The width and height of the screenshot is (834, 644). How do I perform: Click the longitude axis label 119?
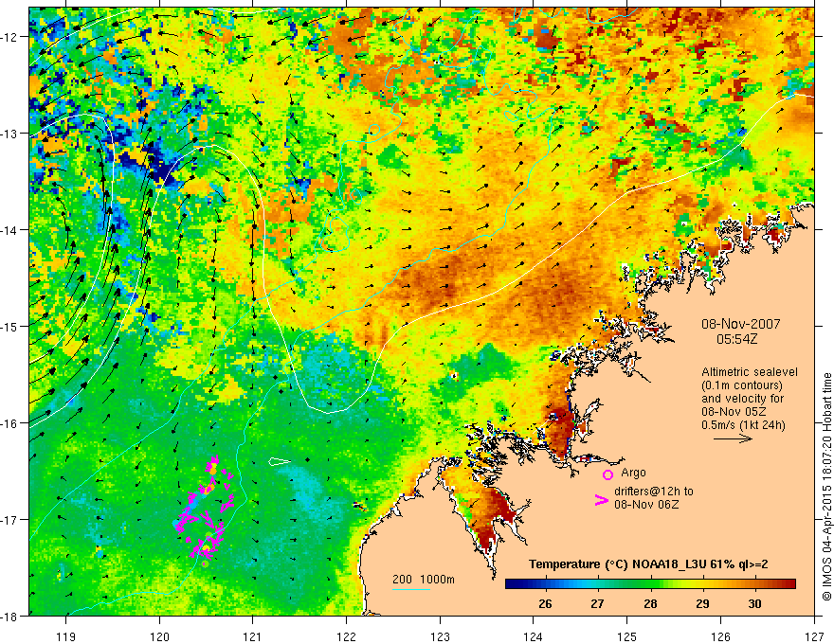coord(66,636)
